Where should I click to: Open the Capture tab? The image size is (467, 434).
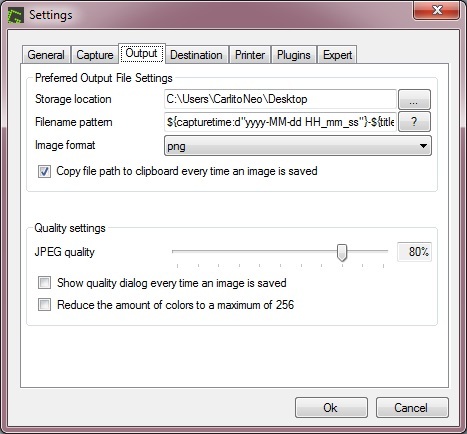95,55
